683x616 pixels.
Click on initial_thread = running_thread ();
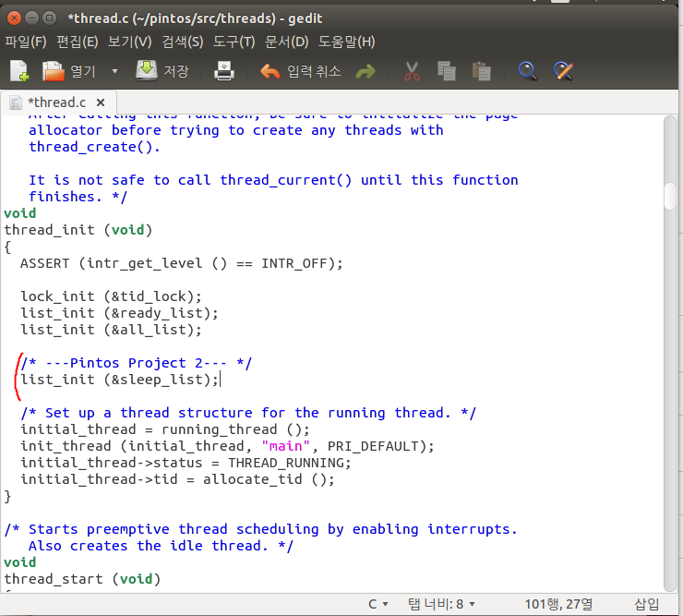(165, 429)
